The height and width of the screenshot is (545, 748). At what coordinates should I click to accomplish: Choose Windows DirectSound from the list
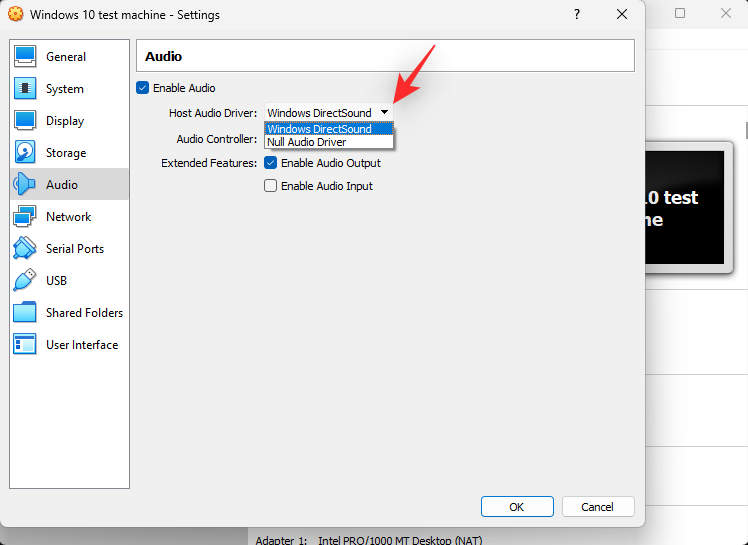click(x=329, y=129)
